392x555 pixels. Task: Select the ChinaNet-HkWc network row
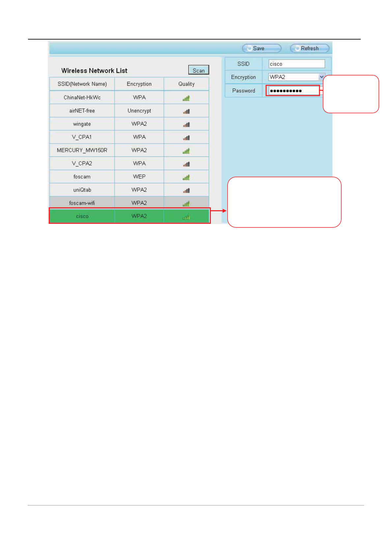[x=129, y=98]
